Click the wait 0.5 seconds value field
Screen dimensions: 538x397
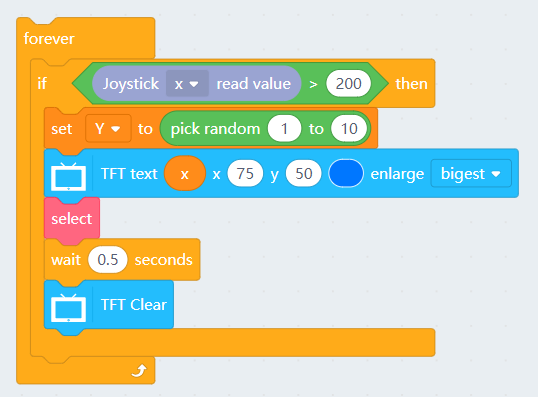coord(108,260)
